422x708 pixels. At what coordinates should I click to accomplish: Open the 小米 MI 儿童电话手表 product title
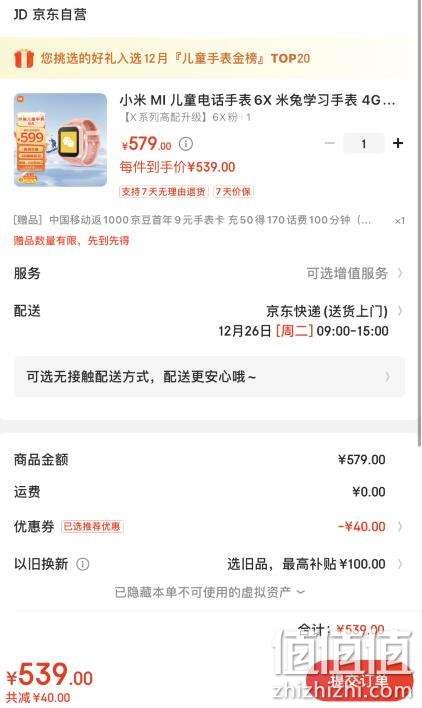click(x=258, y=100)
